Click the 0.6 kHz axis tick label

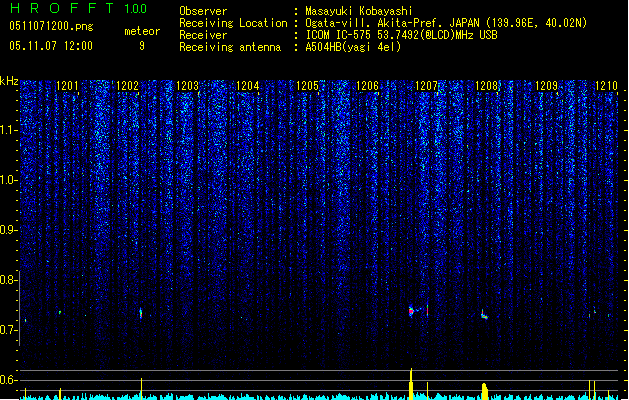(7, 380)
